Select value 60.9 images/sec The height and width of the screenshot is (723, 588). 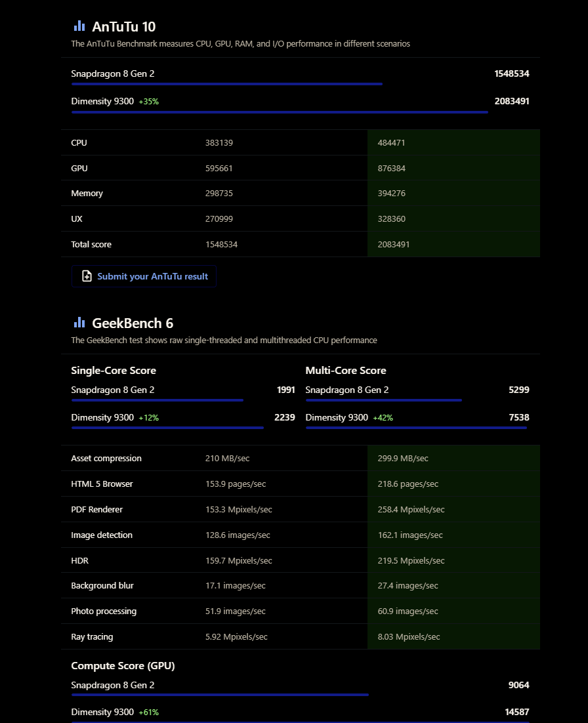[408, 611]
